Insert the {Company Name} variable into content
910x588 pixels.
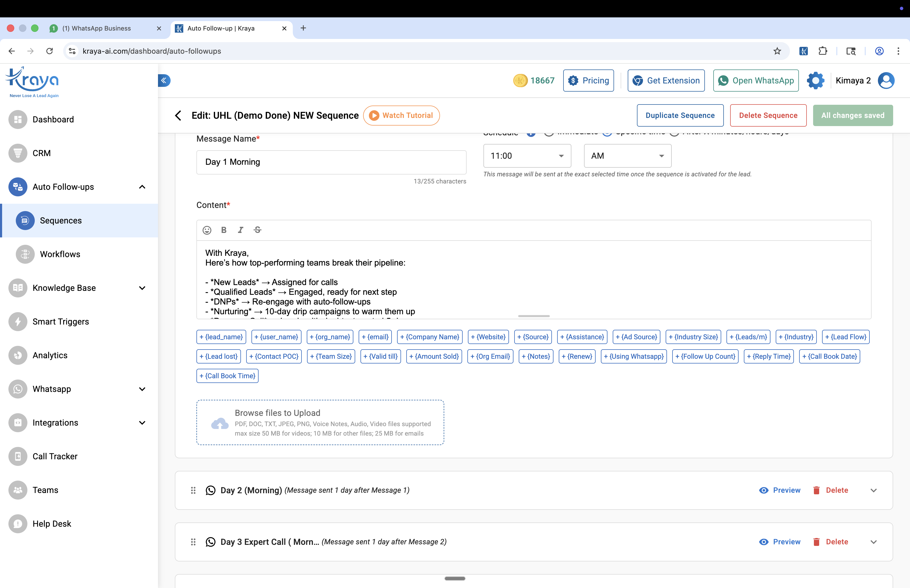click(x=429, y=337)
